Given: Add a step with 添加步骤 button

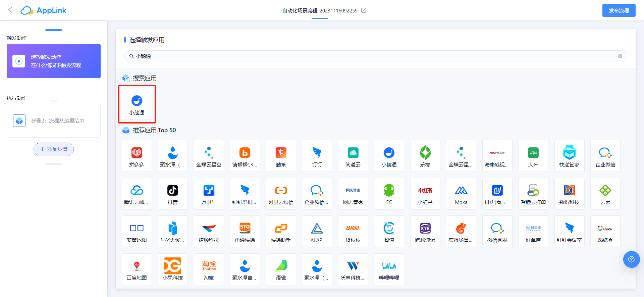Looking at the screenshot, I should (x=54, y=149).
